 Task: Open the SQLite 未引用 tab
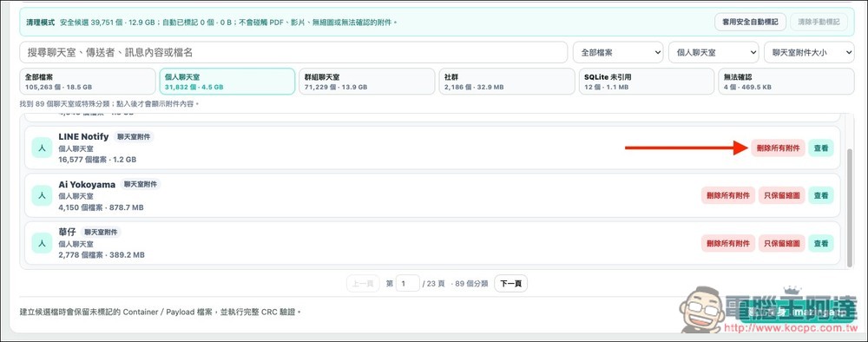(x=646, y=82)
